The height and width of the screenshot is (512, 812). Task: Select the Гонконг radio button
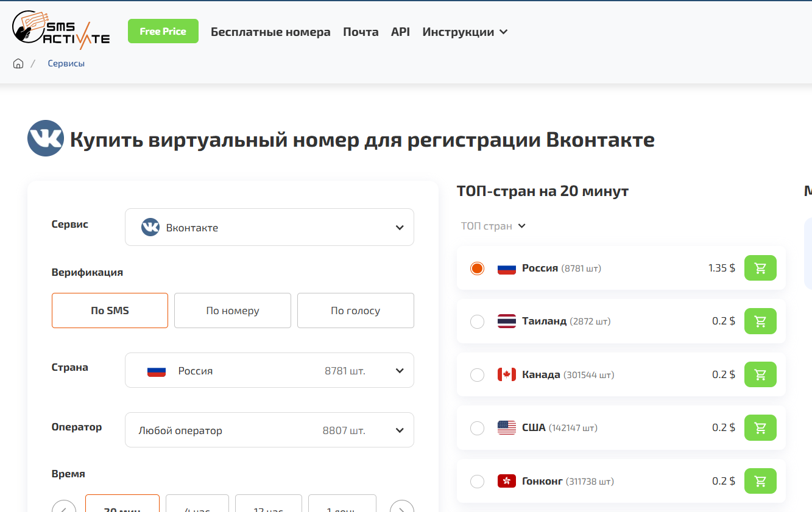[477, 481]
